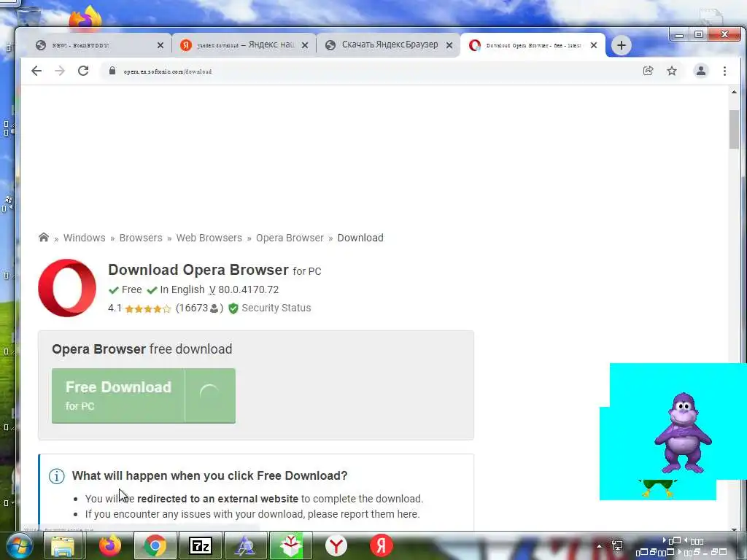Close the Download Opera Browser tab
747x560 pixels.
(594, 45)
